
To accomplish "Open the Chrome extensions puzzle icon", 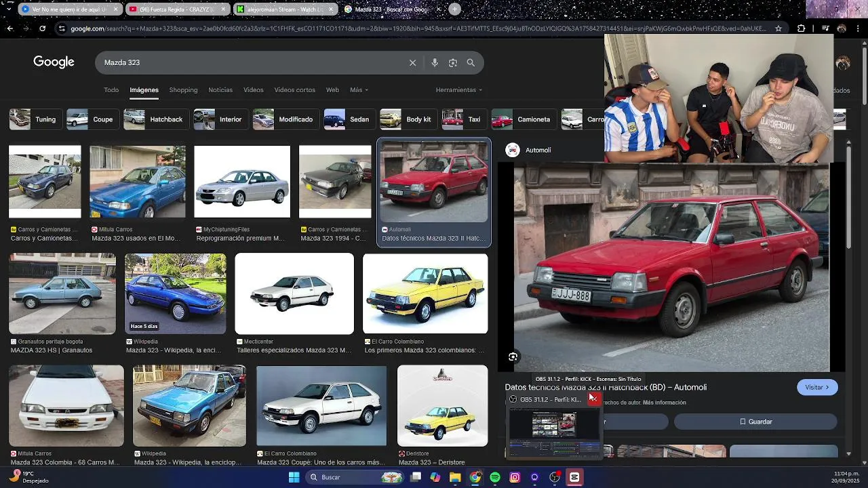I will click(x=802, y=28).
